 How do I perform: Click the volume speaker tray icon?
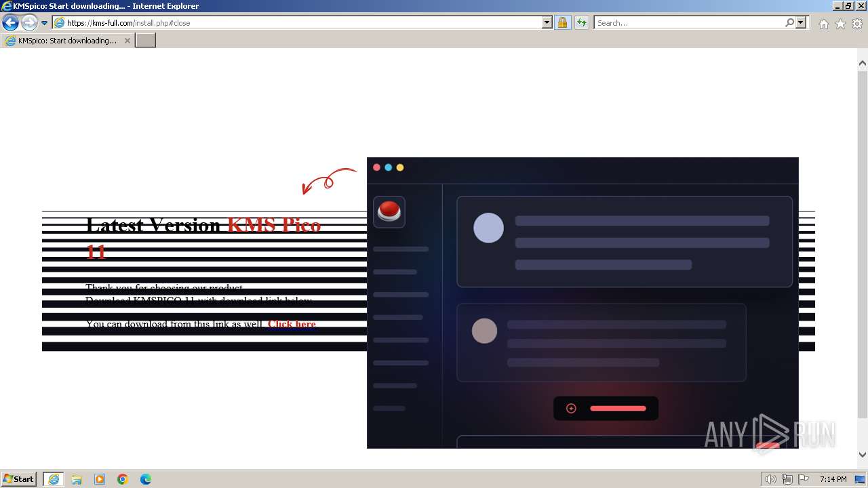(x=771, y=479)
